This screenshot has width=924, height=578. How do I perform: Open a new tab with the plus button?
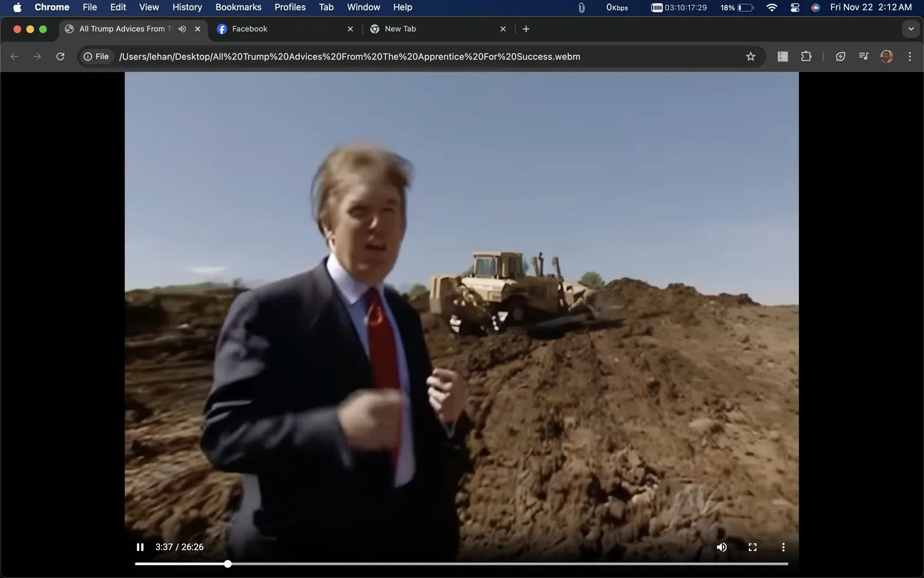(526, 28)
